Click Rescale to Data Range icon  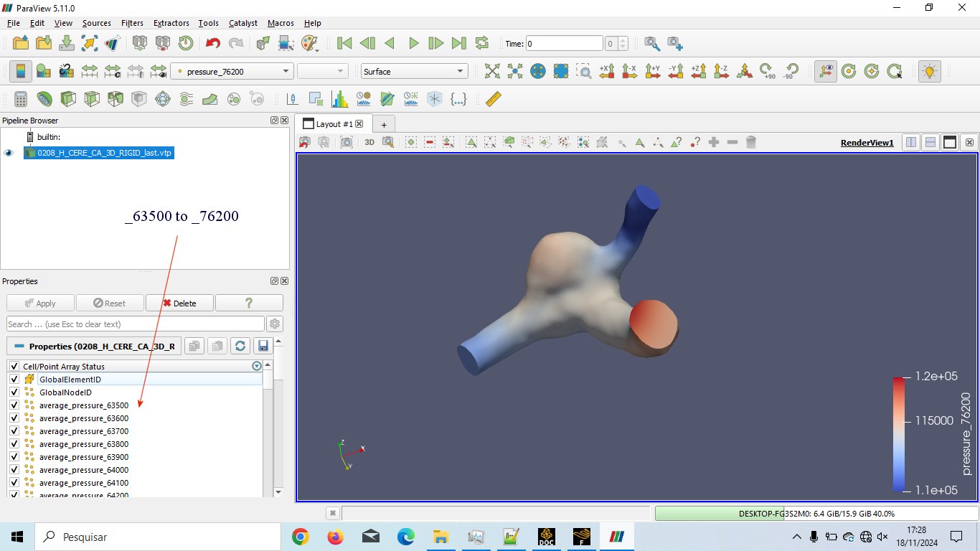pyautogui.click(x=90, y=71)
